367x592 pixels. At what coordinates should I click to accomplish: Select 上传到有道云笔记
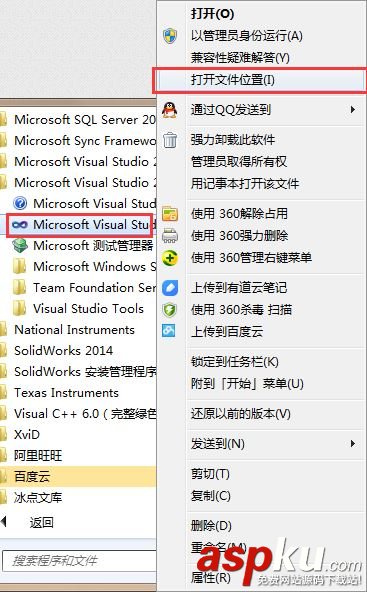coord(239,288)
